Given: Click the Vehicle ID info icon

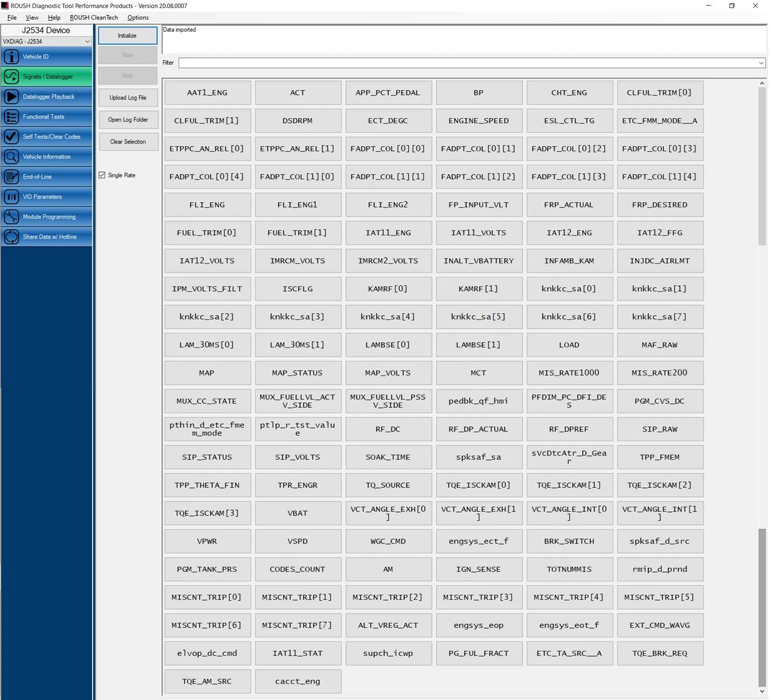Looking at the screenshot, I should pos(11,56).
